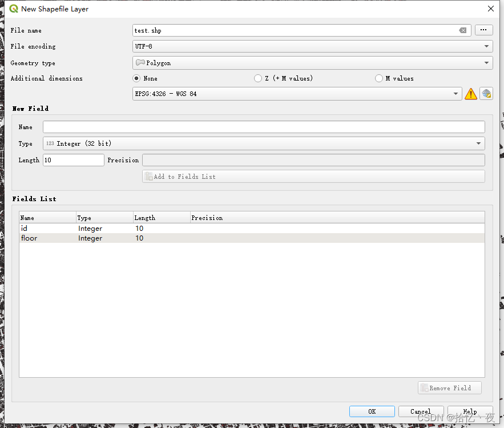This screenshot has width=504, height=428.
Task: Enable Z (+ M values) dimension
Action: pyautogui.click(x=257, y=78)
